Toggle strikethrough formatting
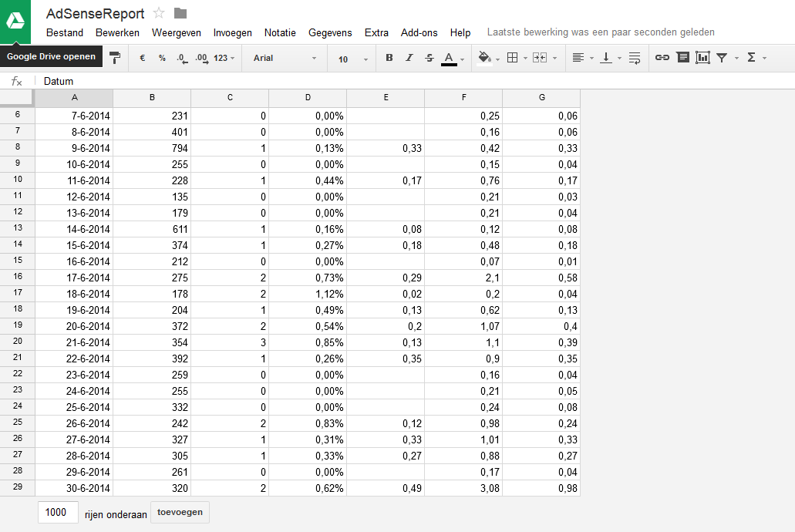 tap(430, 58)
